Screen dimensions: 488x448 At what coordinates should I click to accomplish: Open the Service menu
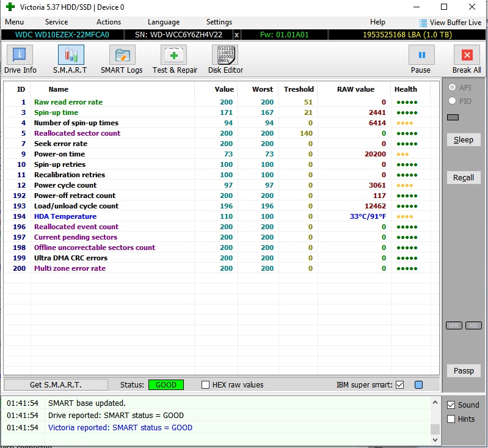[56, 22]
